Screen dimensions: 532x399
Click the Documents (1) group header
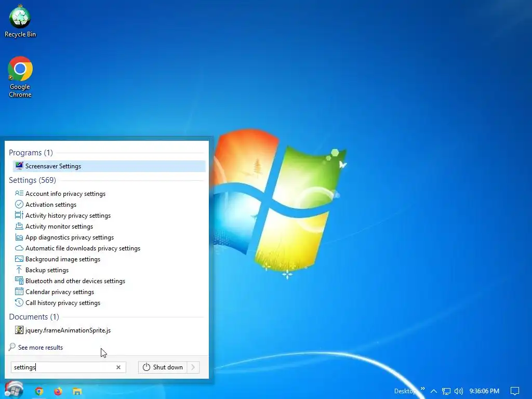(x=34, y=317)
